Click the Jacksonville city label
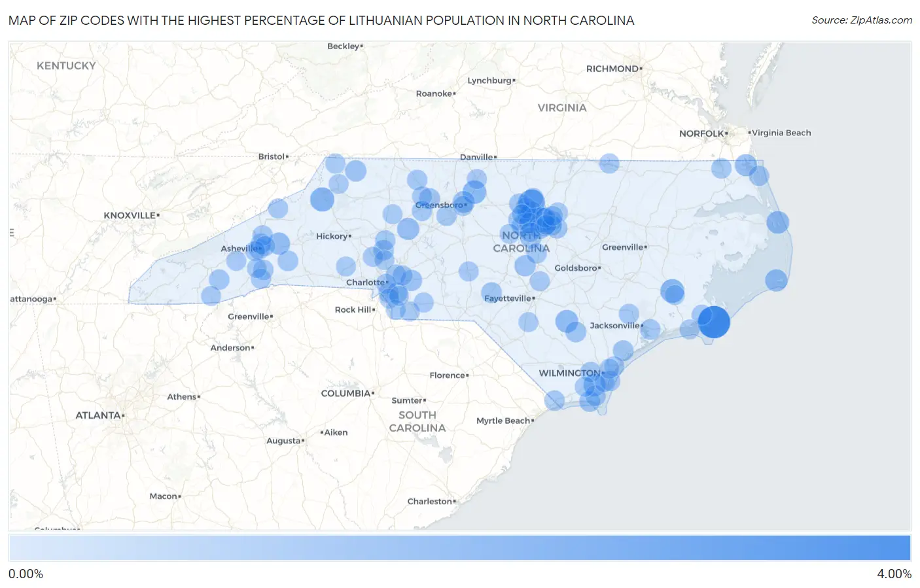 pyautogui.click(x=614, y=326)
